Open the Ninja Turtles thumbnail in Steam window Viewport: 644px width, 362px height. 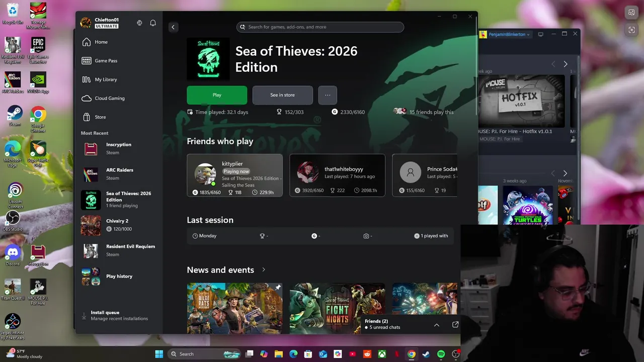coord(528,205)
